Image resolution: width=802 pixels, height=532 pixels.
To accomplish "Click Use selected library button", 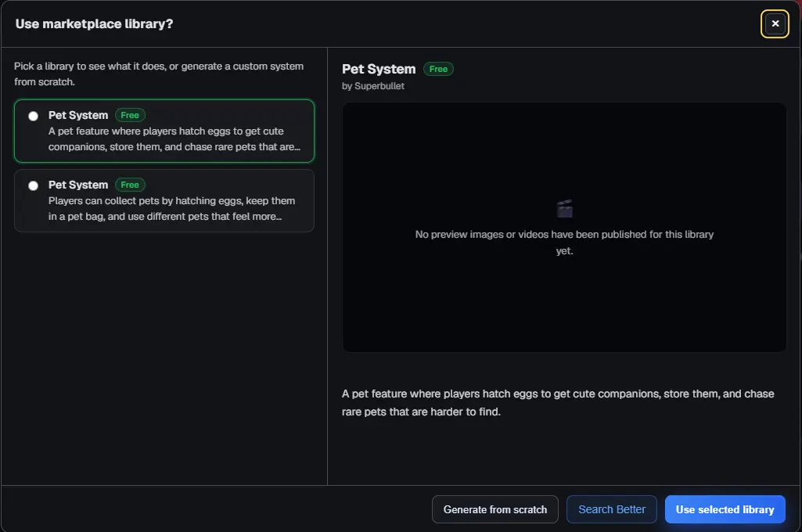I will [725, 509].
